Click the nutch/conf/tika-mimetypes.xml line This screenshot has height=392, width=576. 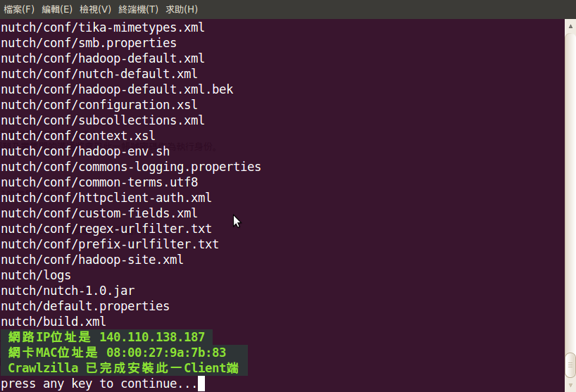coord(103,27)
